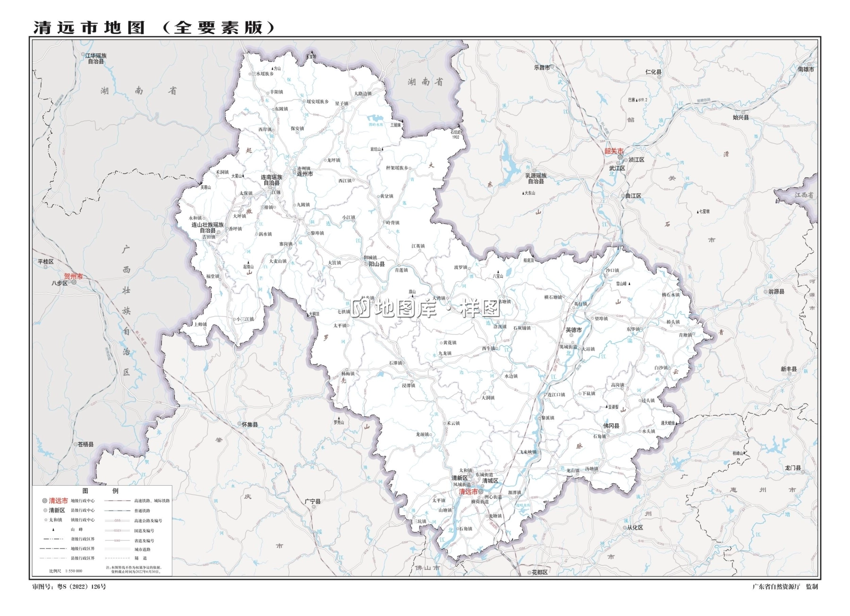Select the 连江口镇 town label
Viewport: 850px width, 616px height.
click(x=556, y=394)
